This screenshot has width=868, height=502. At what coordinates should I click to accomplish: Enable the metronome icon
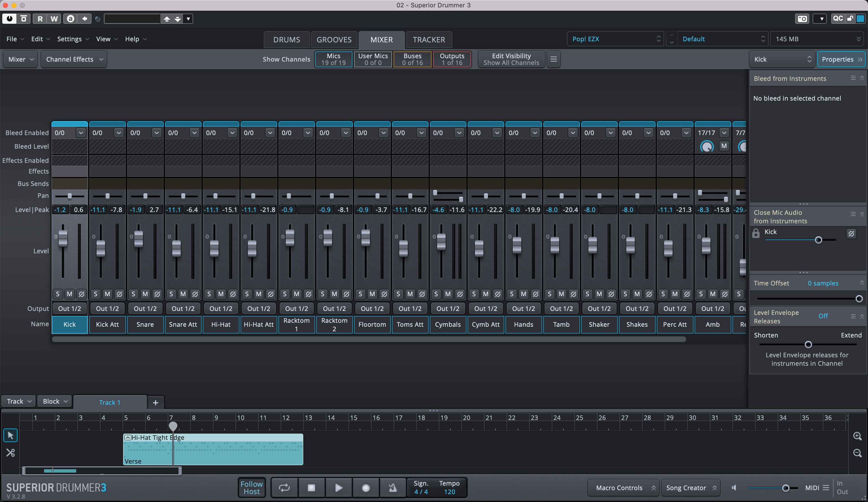coord(393,488)
